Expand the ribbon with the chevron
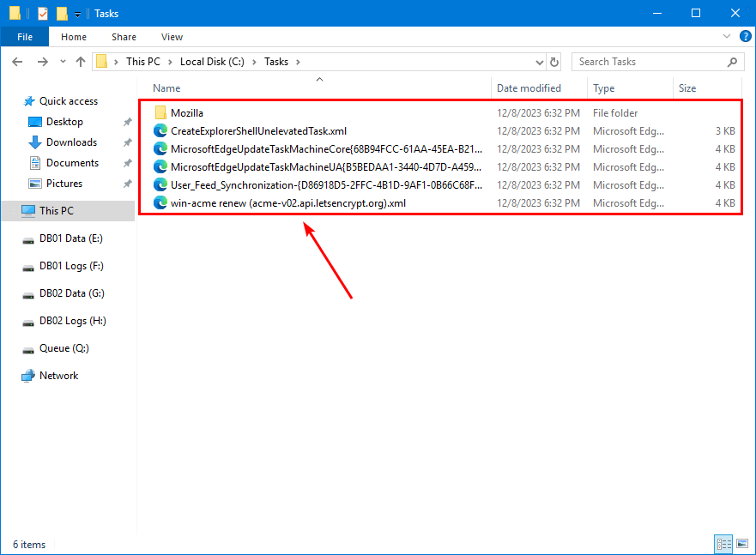This screenshot has height=555, width=756. [727, 37]
